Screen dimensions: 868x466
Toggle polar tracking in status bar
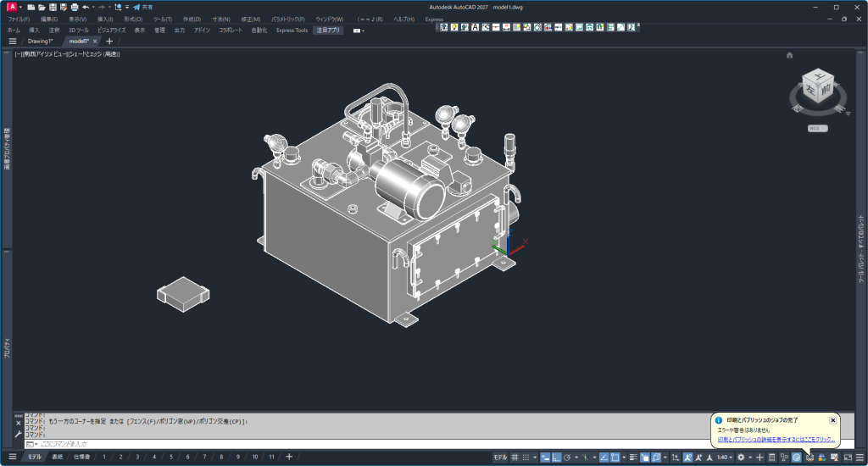[567, 458]
